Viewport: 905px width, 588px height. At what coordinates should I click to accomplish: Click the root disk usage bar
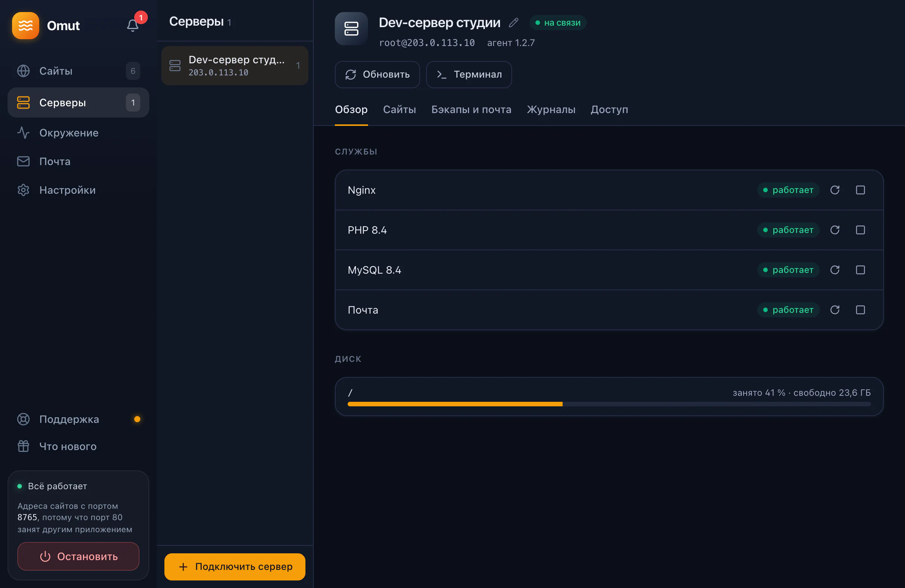click(x=609, y=404)
